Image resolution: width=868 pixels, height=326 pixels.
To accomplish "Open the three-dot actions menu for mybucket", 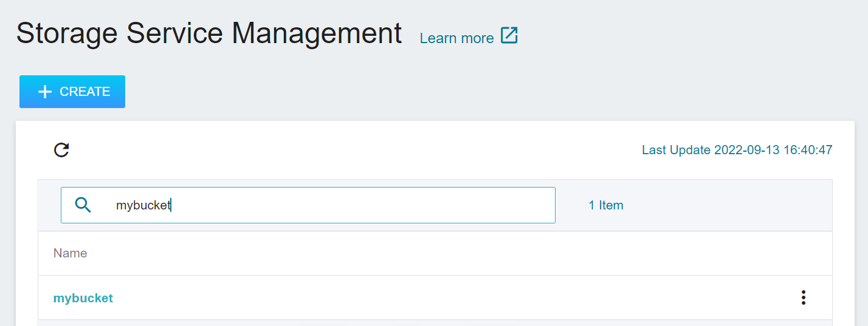I will [803, 297].
